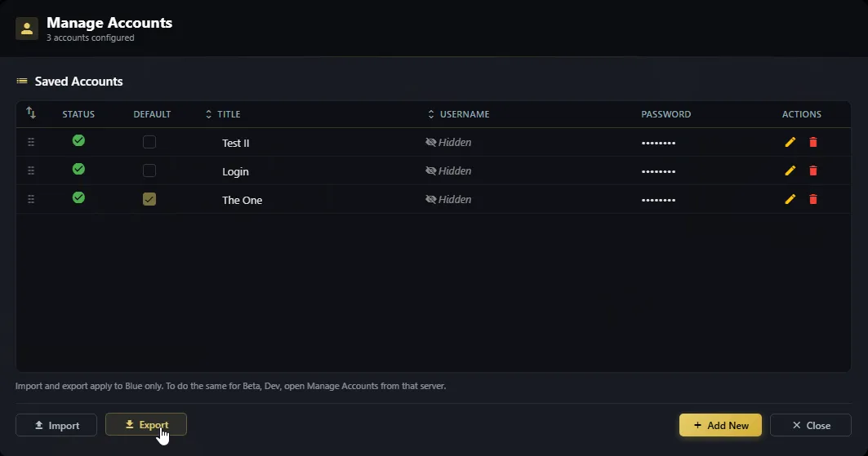The image size is (868, 456).
Task: Grab the drag handle for Test II row
Action: (x=31, y=142)
